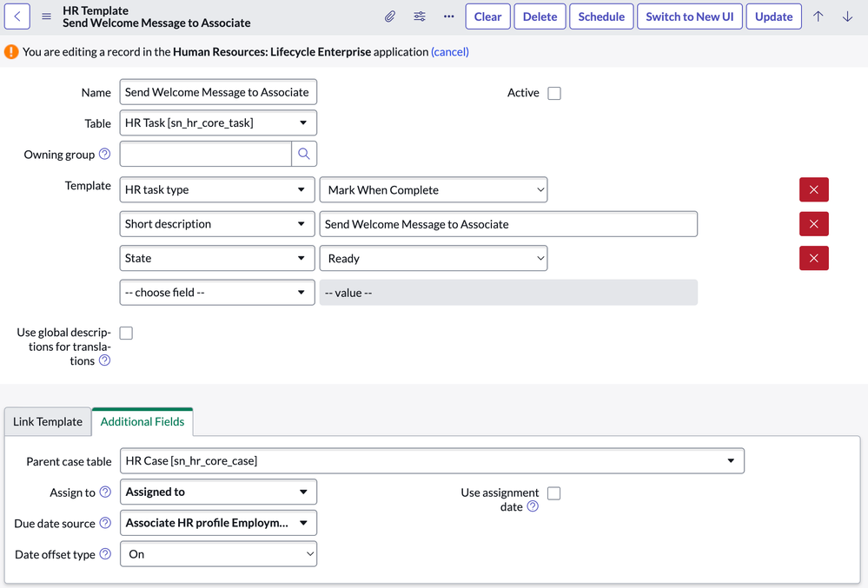Switch to the Link Template tab

(48, 421)
